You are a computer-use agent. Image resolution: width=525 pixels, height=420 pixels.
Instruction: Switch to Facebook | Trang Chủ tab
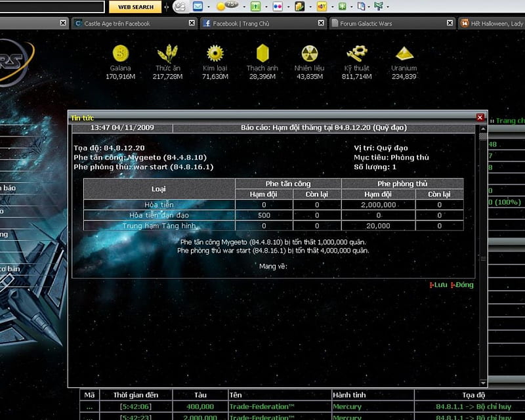[x=263, y=24]
